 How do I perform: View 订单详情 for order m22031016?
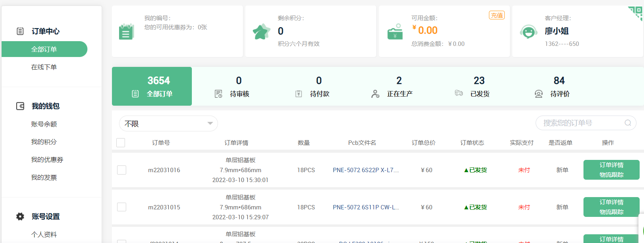tap(611, 165)
